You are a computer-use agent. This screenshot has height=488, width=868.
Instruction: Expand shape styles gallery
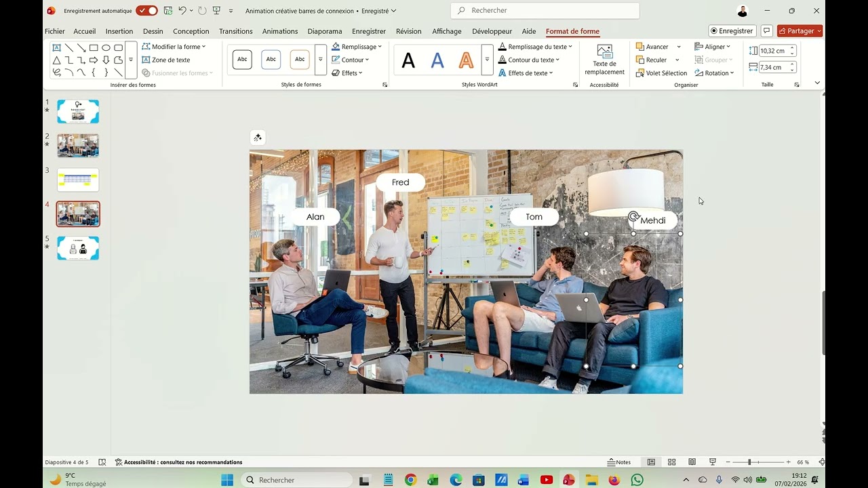[x=320, y=60]
